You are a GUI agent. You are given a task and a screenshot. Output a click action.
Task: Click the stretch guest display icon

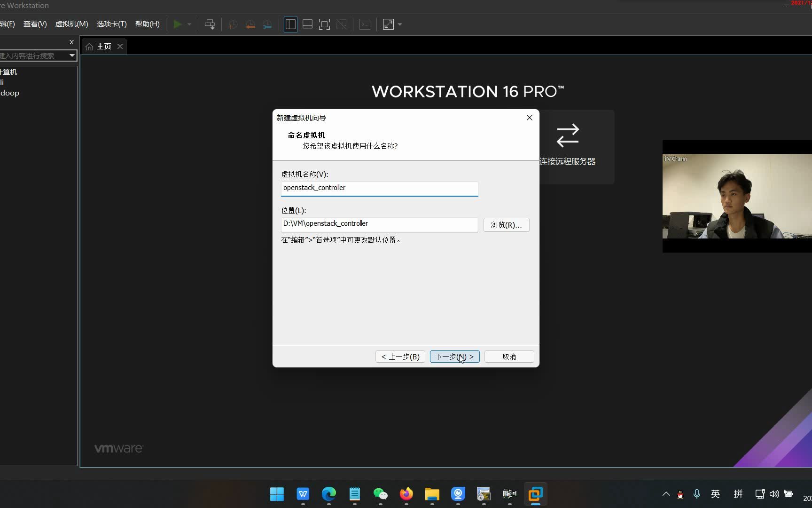coord(388,24)
